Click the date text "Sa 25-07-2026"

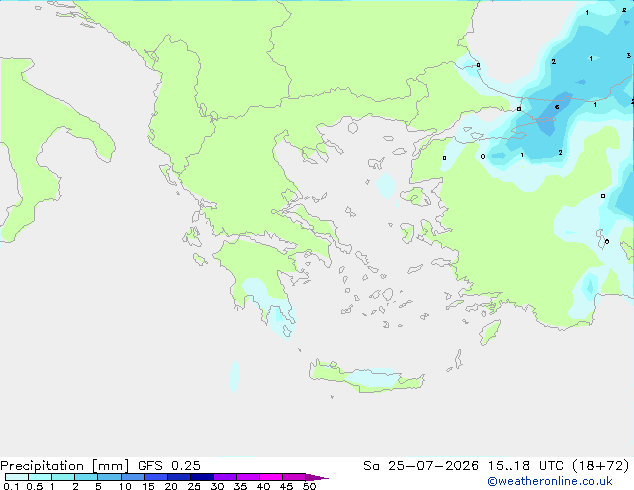click(421, 466)
